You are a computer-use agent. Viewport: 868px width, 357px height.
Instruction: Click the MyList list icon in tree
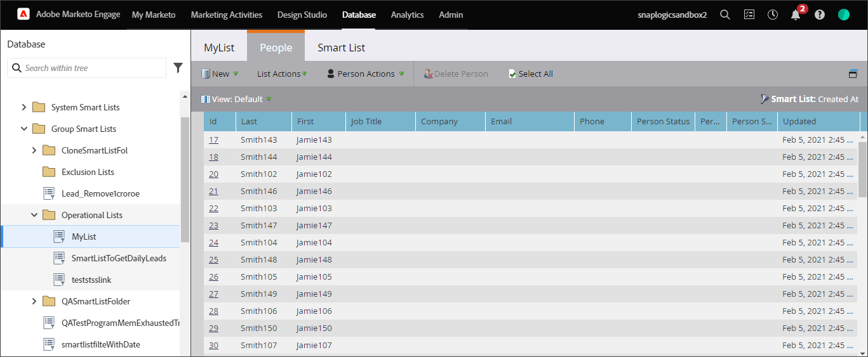click(x=59, y=237)
